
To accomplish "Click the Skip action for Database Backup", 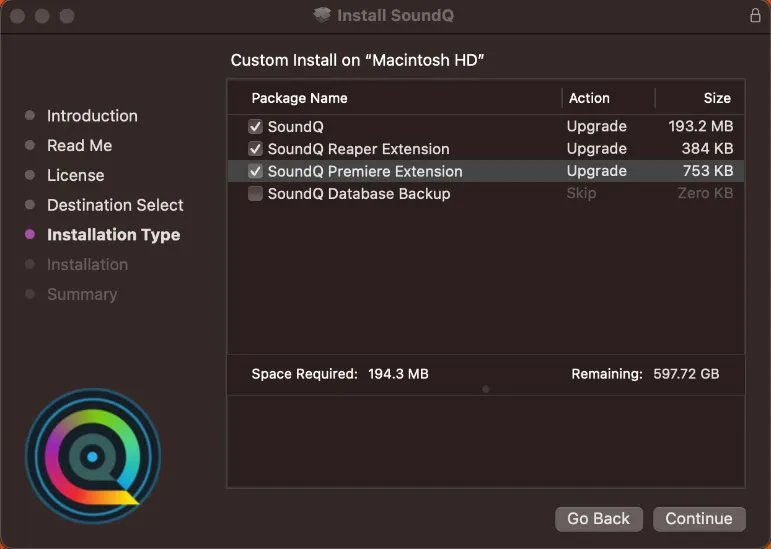I will pyautogui.click(x=581, y=193).
